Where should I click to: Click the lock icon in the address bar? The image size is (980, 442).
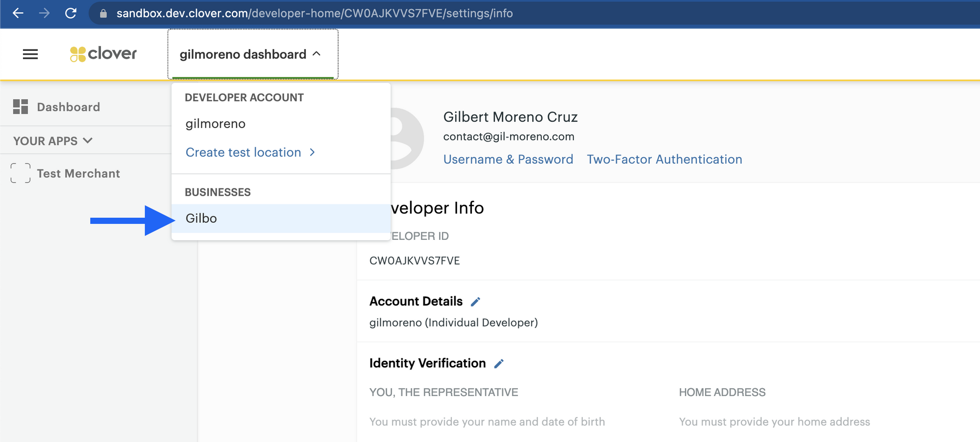pos(103,14)
